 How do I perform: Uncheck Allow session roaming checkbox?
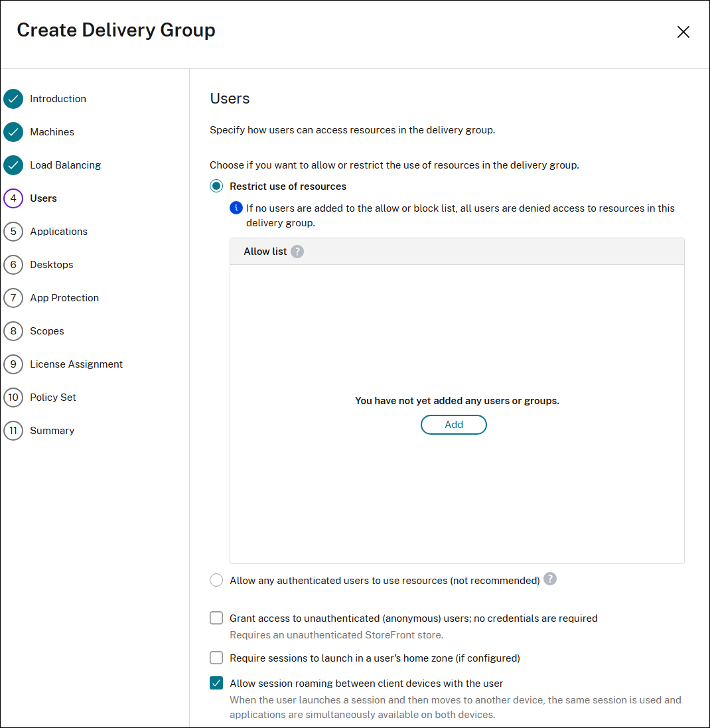[x=216, y=684]
